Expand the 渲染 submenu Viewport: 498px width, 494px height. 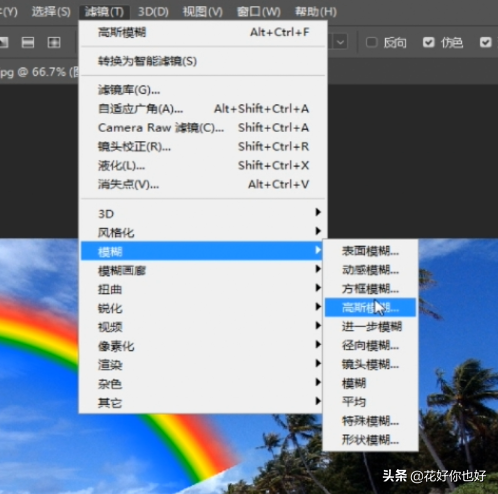pos(203,365)
